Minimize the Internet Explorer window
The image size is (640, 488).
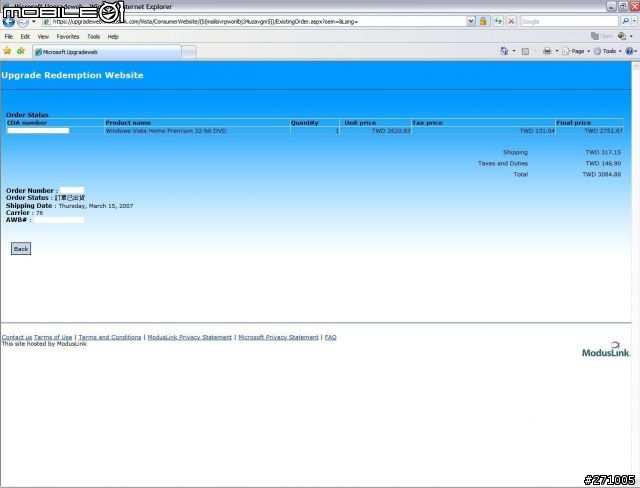pyautogui.click(x=611, y=6)
